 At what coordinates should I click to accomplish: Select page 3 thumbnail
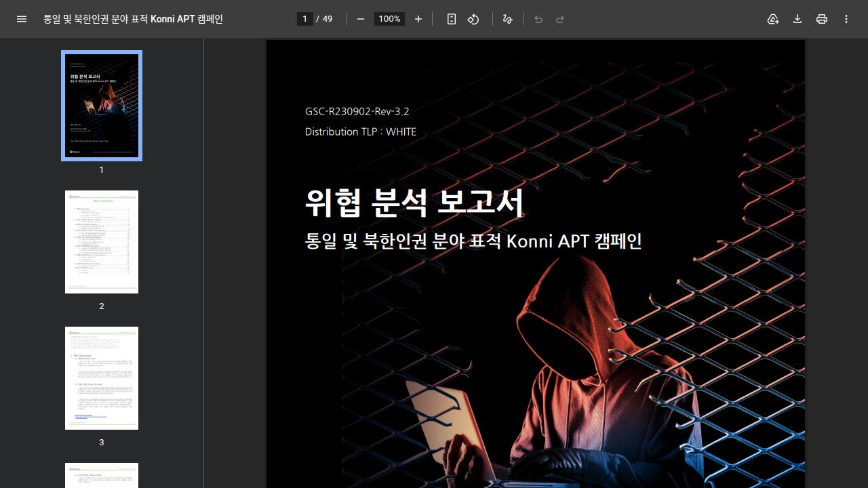[x=102, y=378]
